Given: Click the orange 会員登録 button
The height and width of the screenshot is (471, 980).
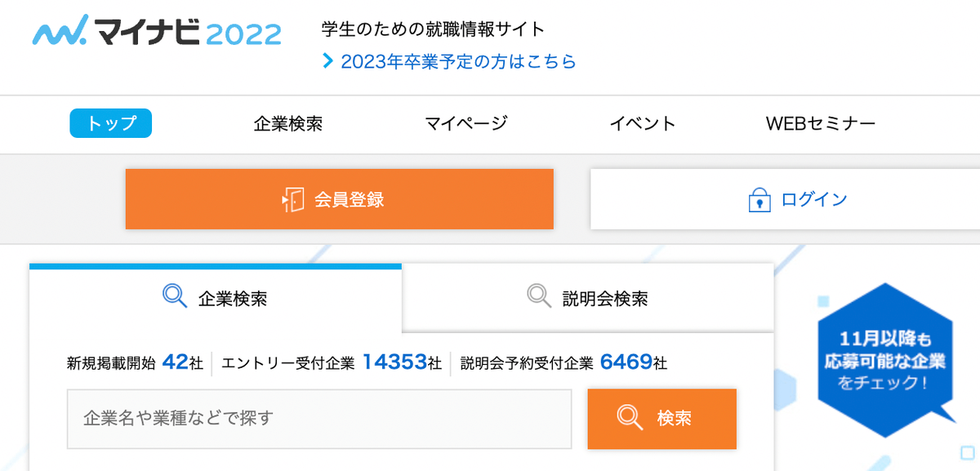Looking at the screenshot, I should (340, 198).
